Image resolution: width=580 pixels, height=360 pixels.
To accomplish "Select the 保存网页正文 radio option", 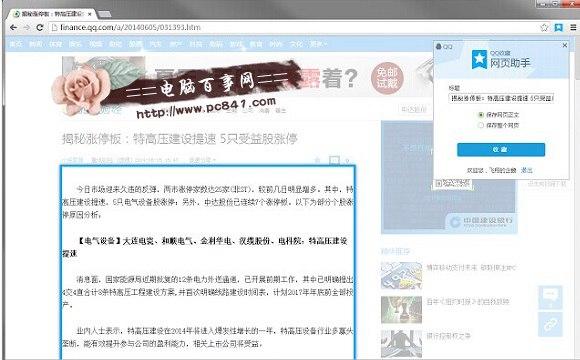I will [481, 115].
